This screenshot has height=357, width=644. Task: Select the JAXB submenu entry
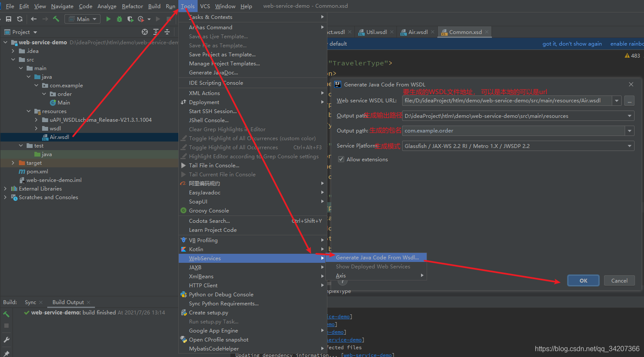point(253,267)
